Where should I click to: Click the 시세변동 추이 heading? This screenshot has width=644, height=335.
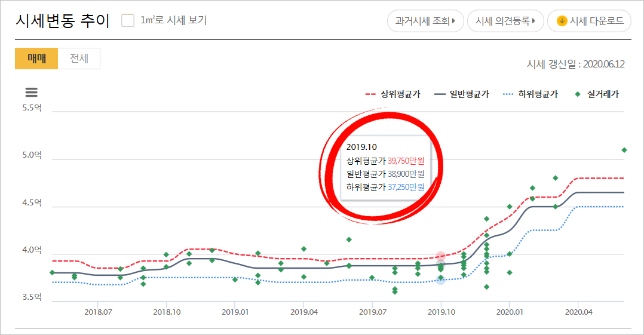[63, 21]
